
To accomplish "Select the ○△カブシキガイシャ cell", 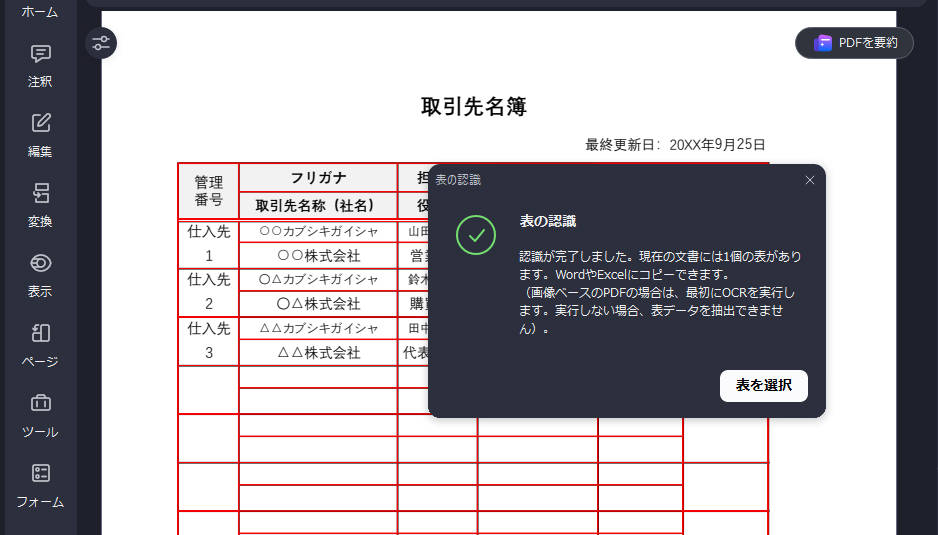I will click(318, 279).
